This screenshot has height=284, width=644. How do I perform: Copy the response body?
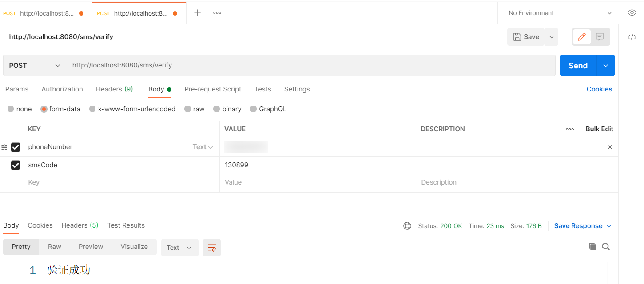592,246
